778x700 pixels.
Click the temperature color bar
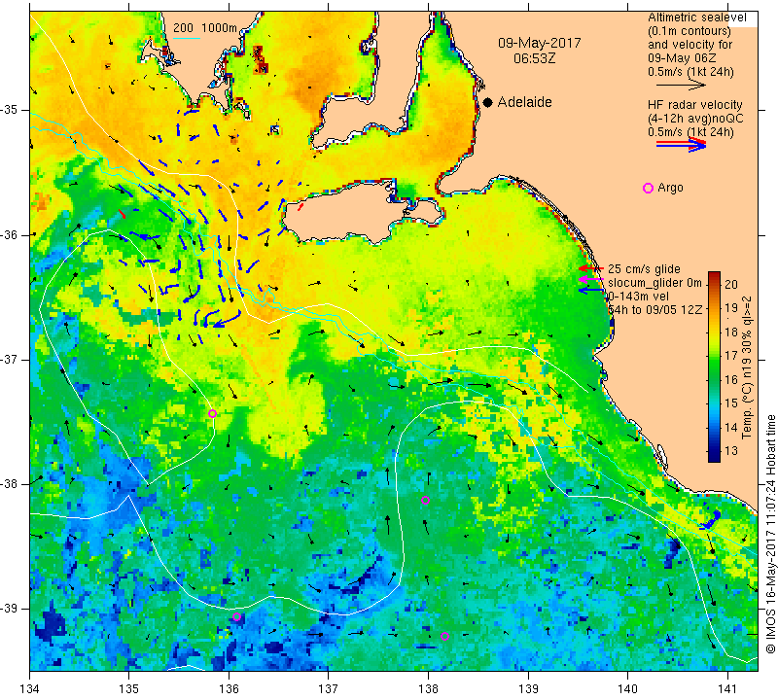(714, 367)
